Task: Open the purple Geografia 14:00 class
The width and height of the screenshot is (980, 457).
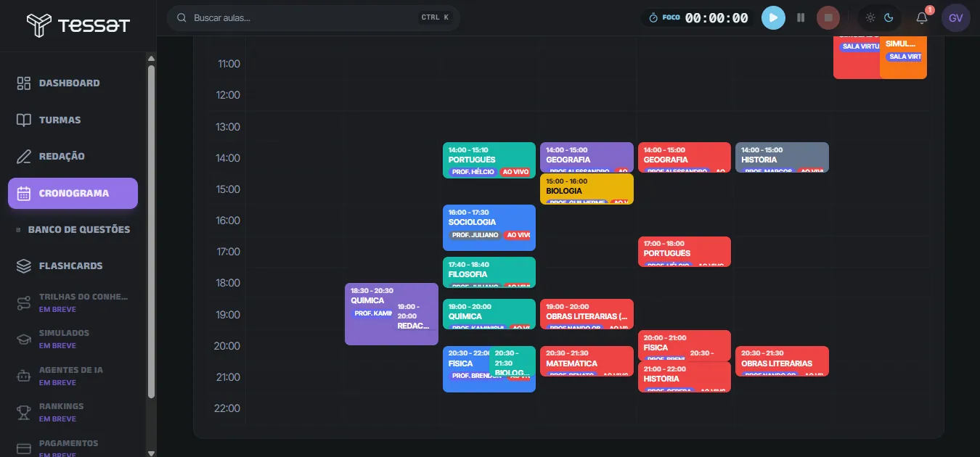Action: pos(587,157)
